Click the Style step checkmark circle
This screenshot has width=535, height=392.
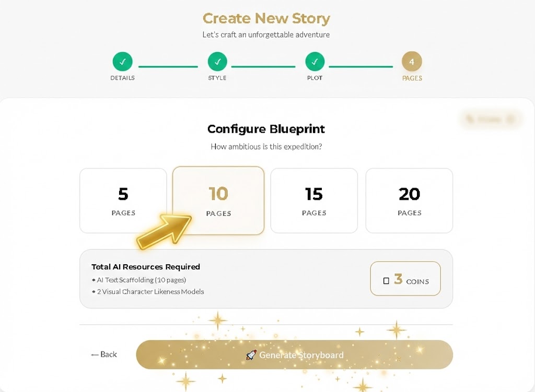click(217, 62)
